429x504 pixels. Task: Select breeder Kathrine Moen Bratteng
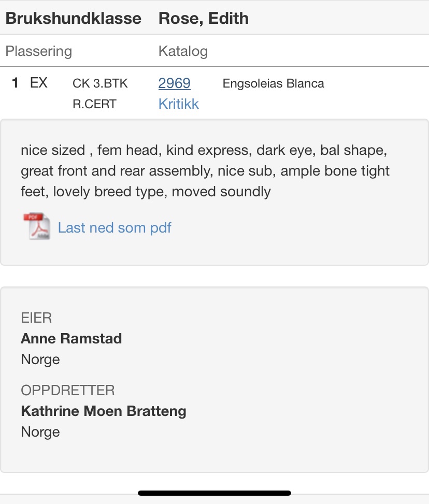104,411
